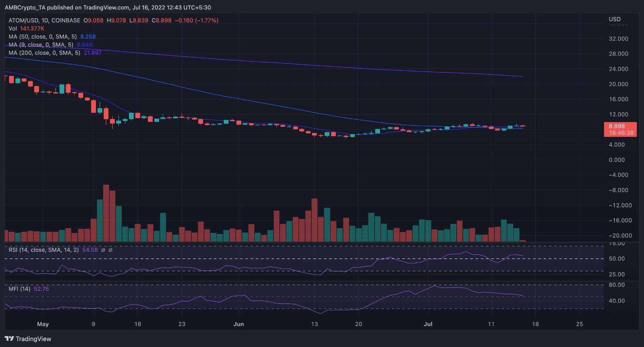Click the second null symbol beside RSI value
The width and height of the screenshot is (644, 347).
tap(110, 250)
